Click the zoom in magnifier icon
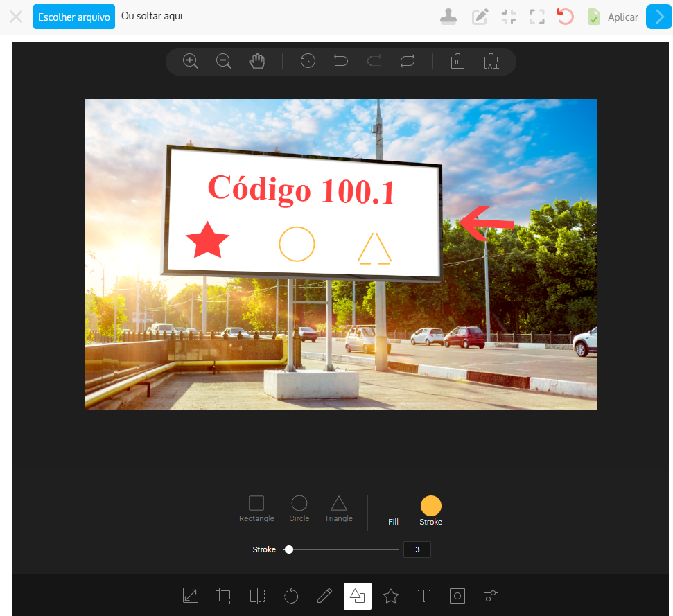Screen dimensions: 673x616 (x=191, y=61)
